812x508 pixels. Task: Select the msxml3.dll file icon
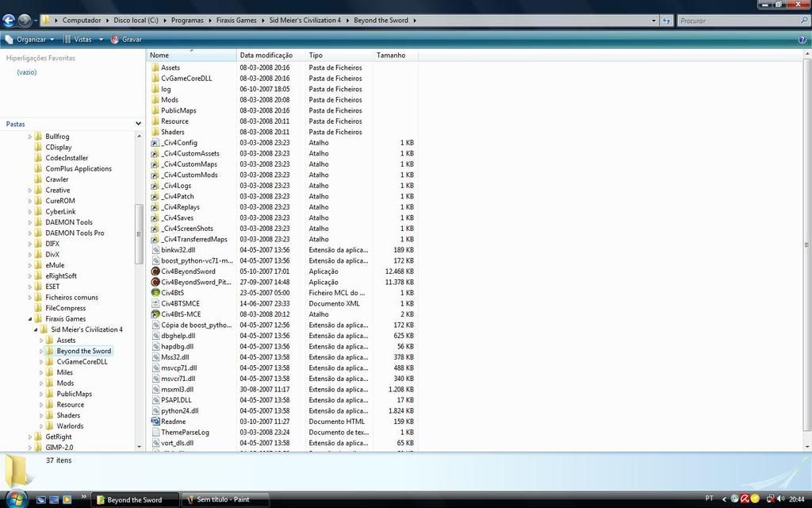155,389
